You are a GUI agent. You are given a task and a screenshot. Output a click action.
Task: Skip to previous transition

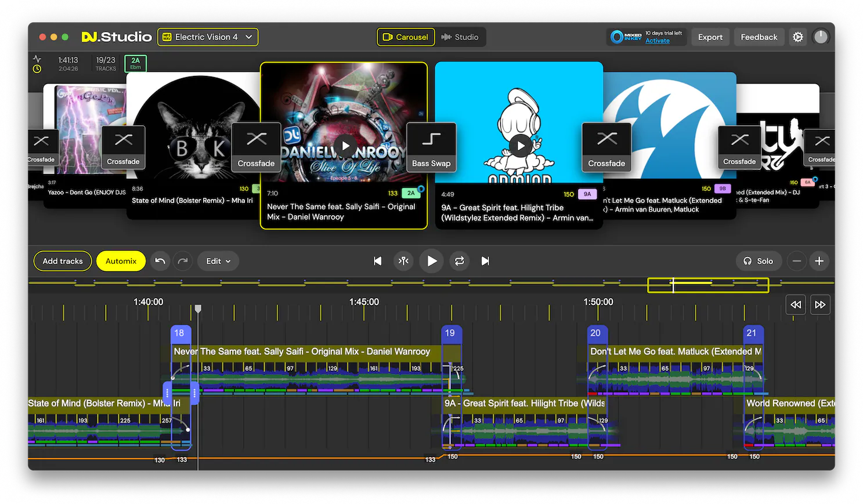[x=377, y=261]
